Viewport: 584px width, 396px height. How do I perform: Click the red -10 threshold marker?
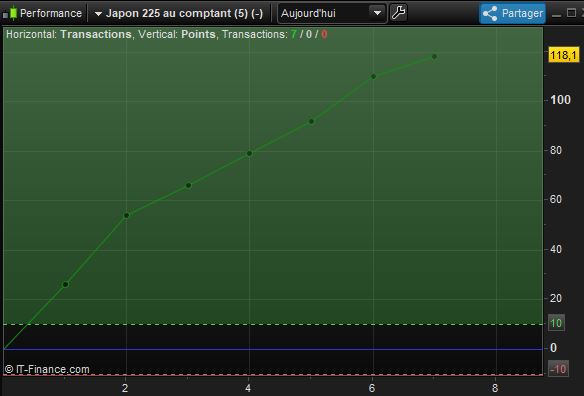tap(558, 369)
